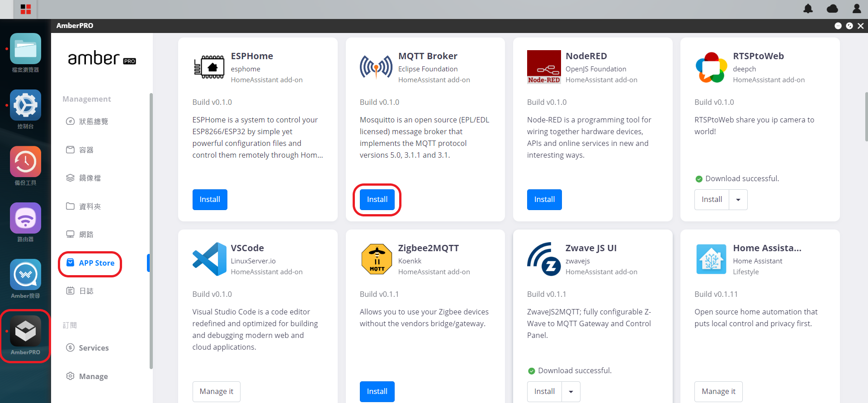Click the cloud icon in top bar

[832, 9]
